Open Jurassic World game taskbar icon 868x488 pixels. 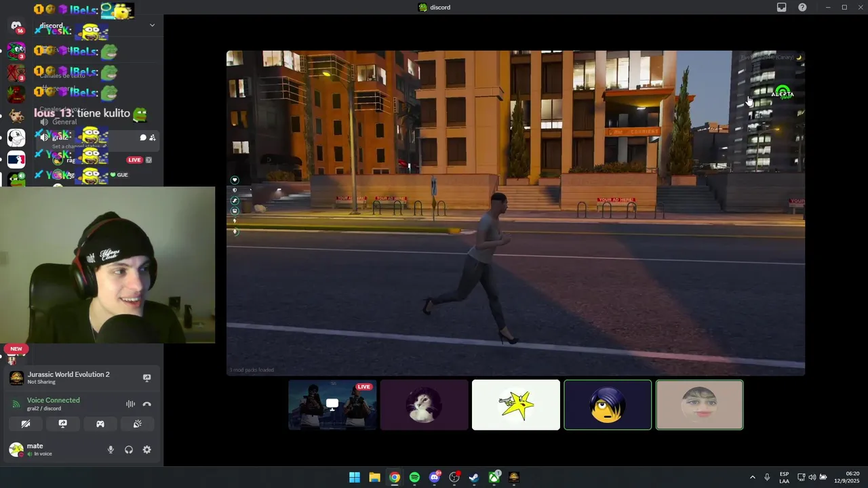click(x=514, y=477)
